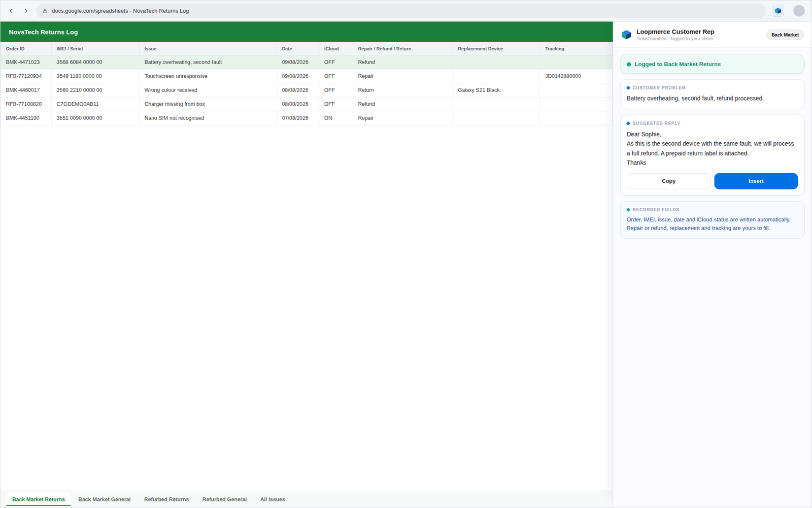812x508 pixels.
Task: Open the Refurbed Returns sheet tab
Action: pos(166,499)
